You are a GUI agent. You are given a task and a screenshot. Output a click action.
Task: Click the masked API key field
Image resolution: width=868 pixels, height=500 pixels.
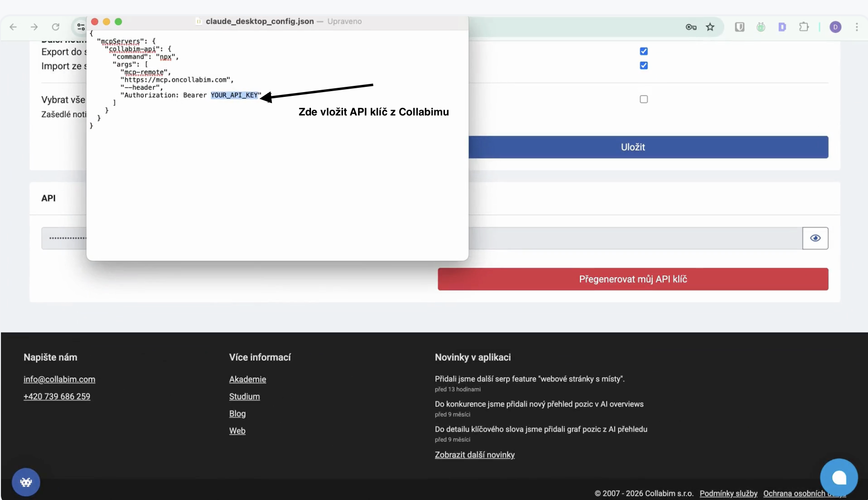[x=634, y=238]
